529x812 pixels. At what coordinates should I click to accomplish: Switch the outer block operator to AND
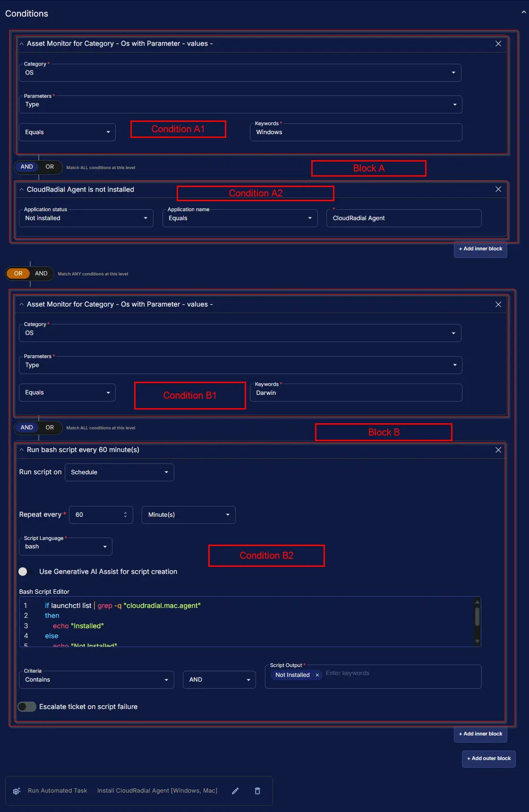click(41, 274)
